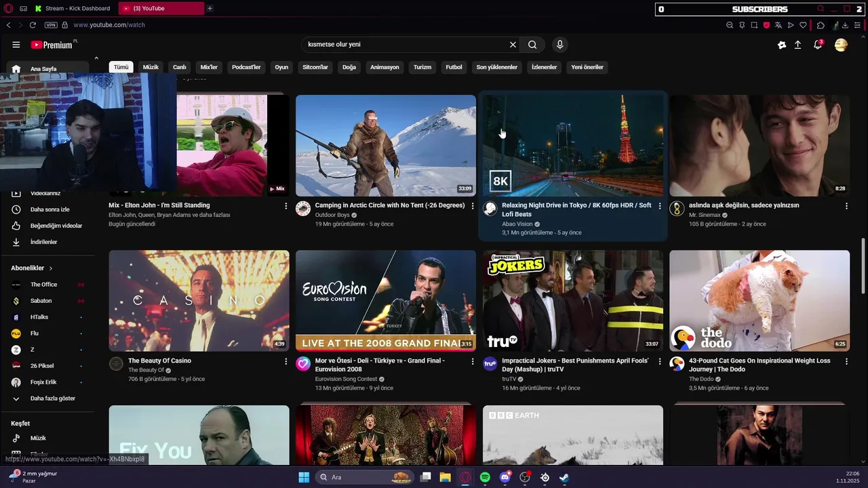Click the pin icon in the address bar
The width and height of the screenshot is (868, 488).
(742, 25)
